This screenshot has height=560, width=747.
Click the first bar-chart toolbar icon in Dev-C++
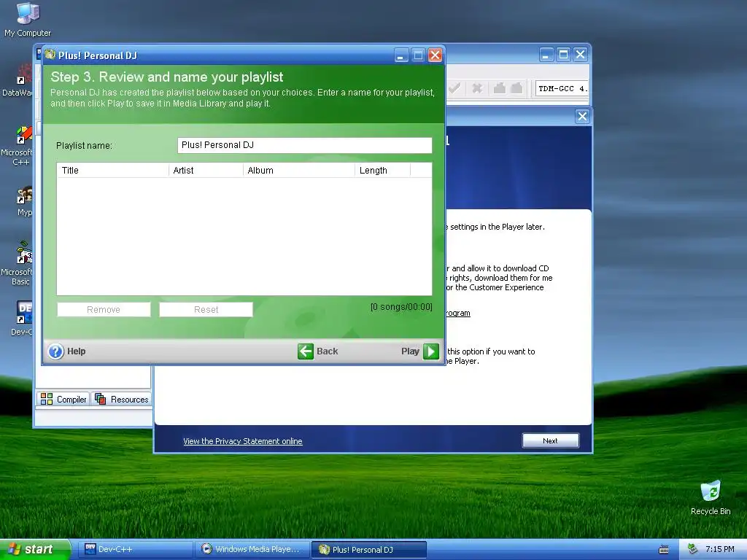tap(499, 88)
